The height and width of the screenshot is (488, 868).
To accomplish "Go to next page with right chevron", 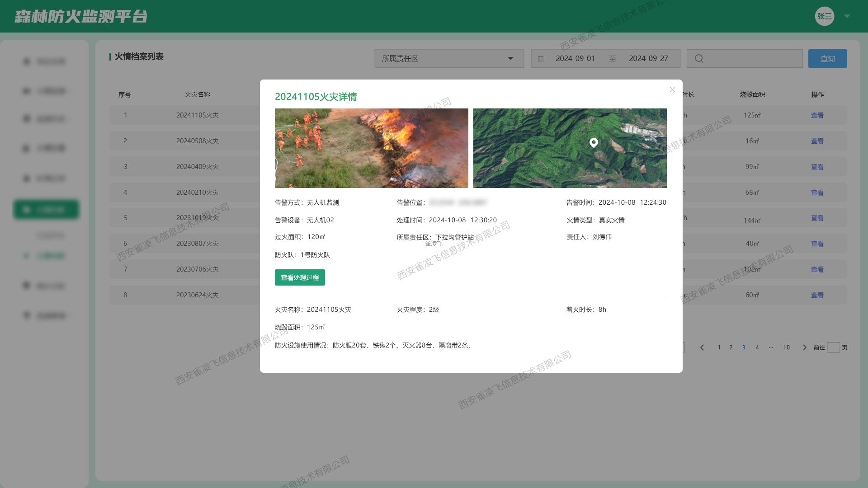I will click(804, 347).
